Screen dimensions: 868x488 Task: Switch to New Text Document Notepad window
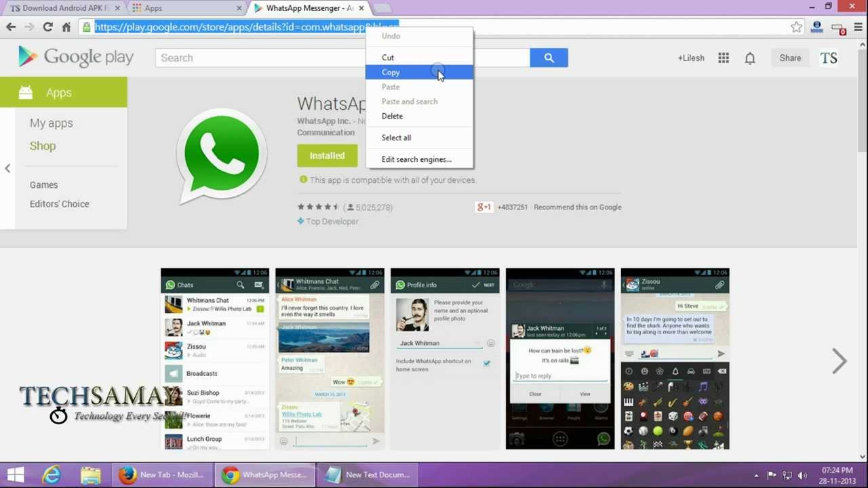coord(368,474)
